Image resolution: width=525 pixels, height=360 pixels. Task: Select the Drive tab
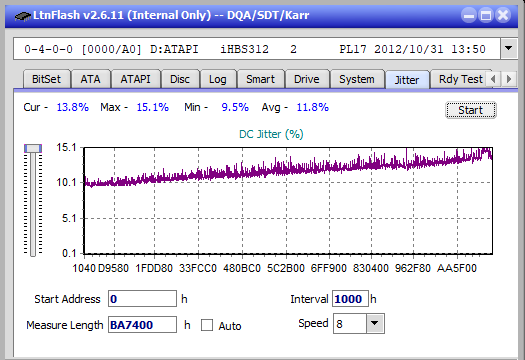coord(307,79)
